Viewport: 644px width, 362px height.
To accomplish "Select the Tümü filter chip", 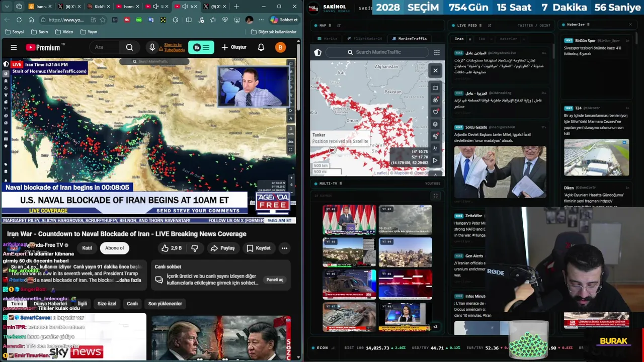I will [18, 304].
